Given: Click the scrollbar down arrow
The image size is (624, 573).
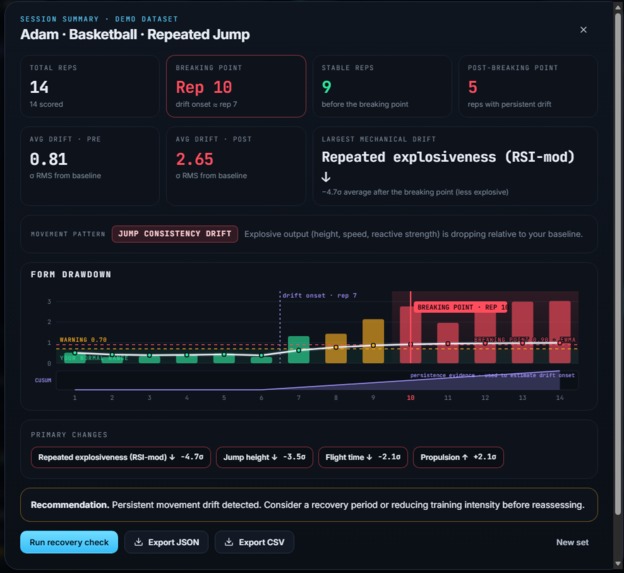Looking at the screenshot, I should point(618,565).
